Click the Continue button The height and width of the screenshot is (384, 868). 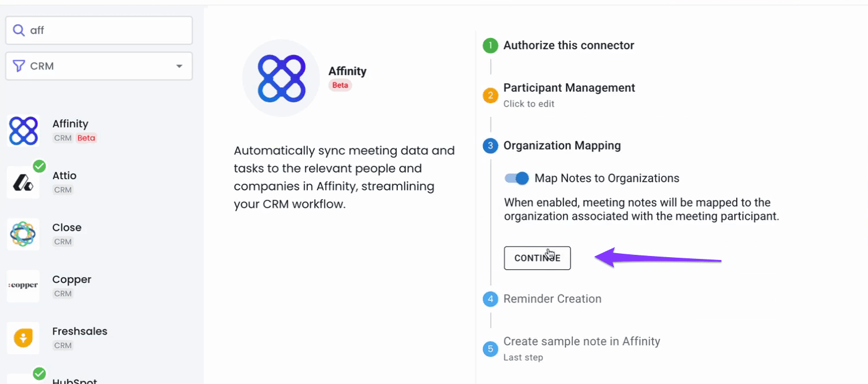pyautogui.click(x=537, y=258)
